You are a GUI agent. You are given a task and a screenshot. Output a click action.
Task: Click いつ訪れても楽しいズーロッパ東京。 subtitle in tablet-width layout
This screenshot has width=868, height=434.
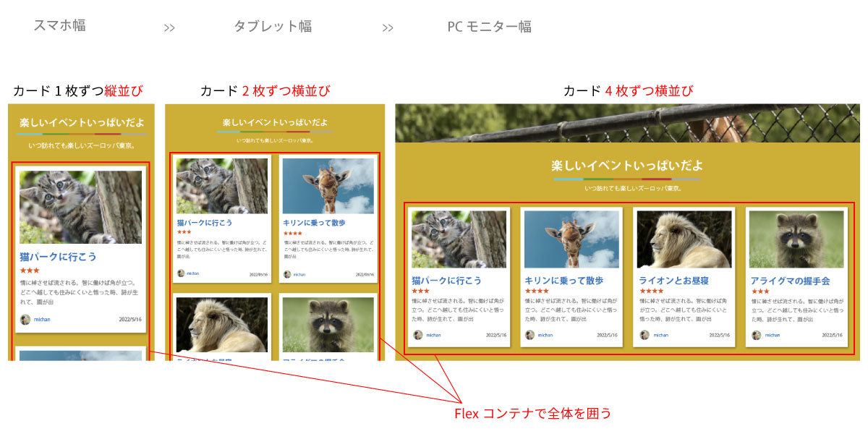pyautogui.click(x=275, y=140)
